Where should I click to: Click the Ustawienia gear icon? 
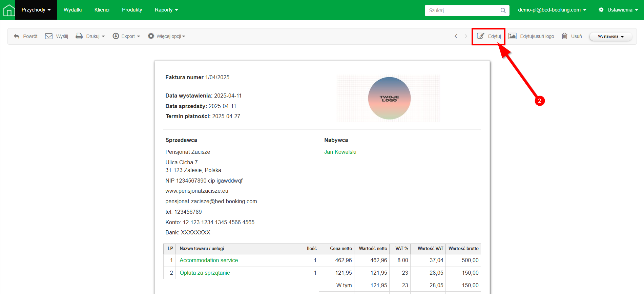[x=601, y=10]
